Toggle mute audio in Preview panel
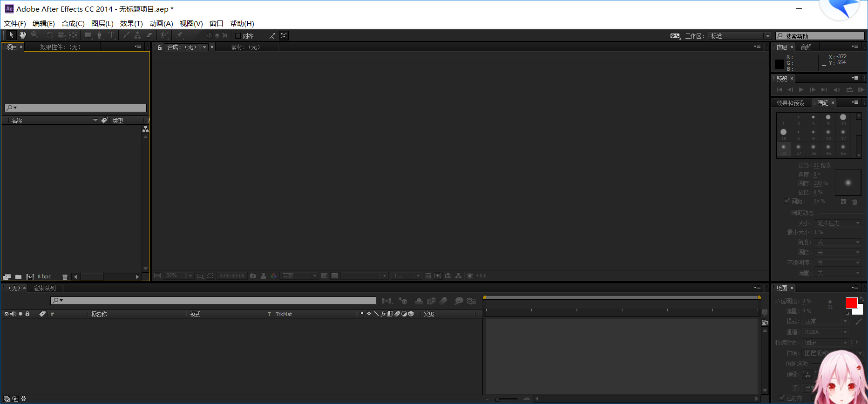 point(837,90)
